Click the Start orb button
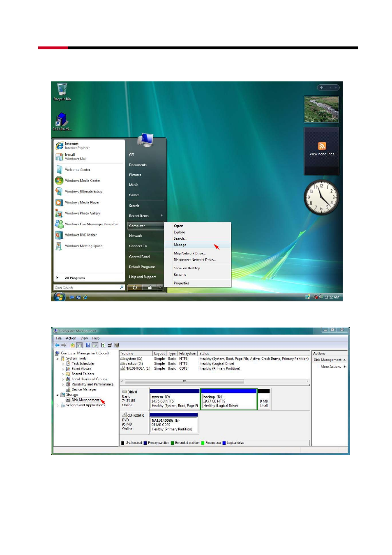 click(x=60, y=296)
